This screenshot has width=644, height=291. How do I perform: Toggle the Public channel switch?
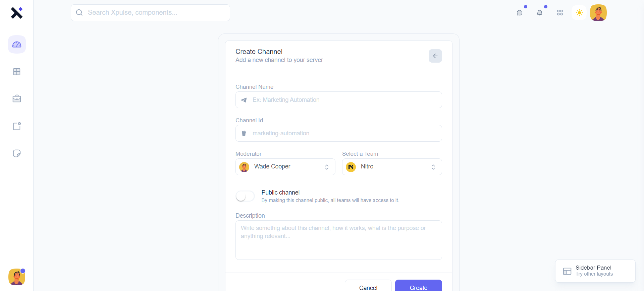pyautogui.click(x=245, y=196)
